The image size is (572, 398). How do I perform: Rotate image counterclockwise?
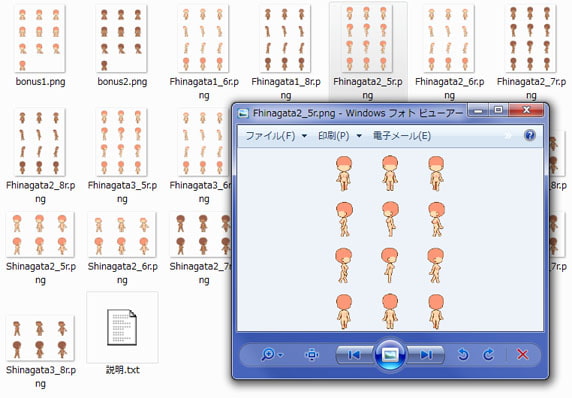(463, 354)
